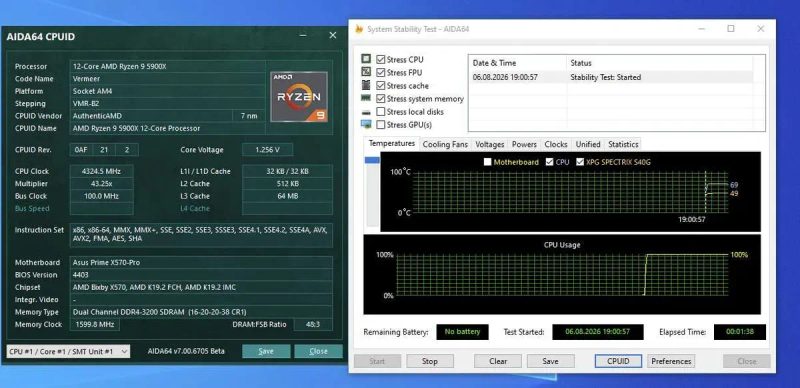800x388 pixels.
Task: Click the CPU icon beside Stress CPU
Action: click(x=366, y=59)
